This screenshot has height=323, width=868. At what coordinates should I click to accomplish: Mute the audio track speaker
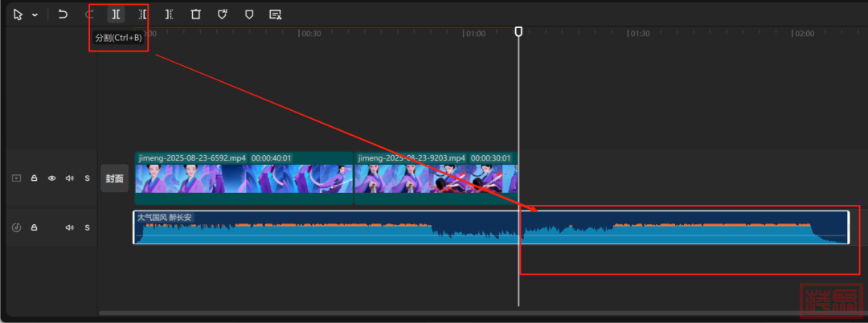point(70,227)
